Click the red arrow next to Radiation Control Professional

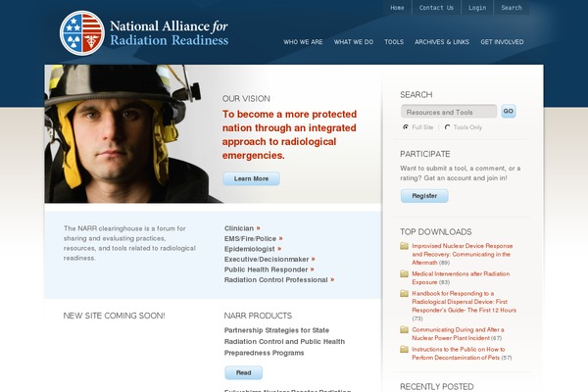[332, 280]
